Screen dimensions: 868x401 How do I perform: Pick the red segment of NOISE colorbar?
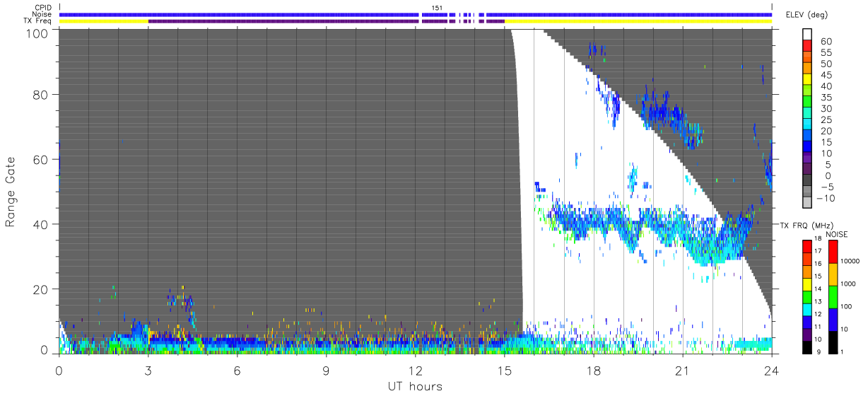(x=833, y=252)
